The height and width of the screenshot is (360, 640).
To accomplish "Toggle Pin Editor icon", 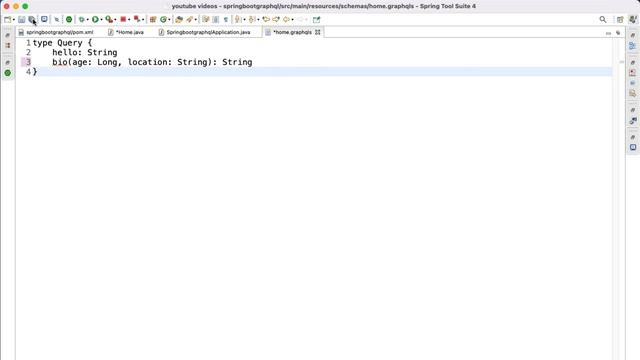I will click(316, 19).
